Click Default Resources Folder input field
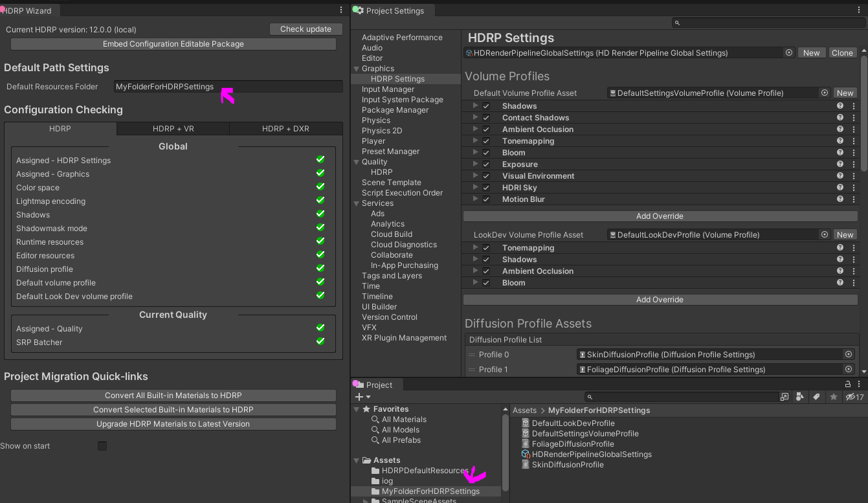This screenshot has width=868, height=503. (228, 87)
